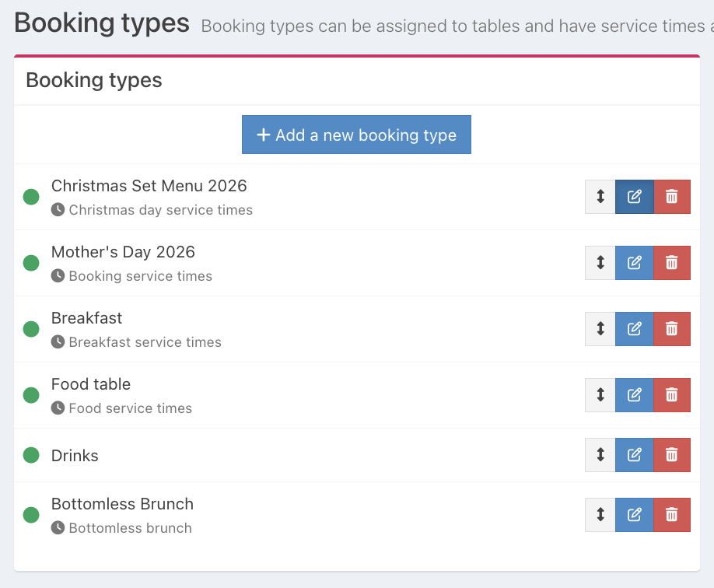714x588 pixels.
Task: Delete the Drinks booking type
Action: point(672,455)
